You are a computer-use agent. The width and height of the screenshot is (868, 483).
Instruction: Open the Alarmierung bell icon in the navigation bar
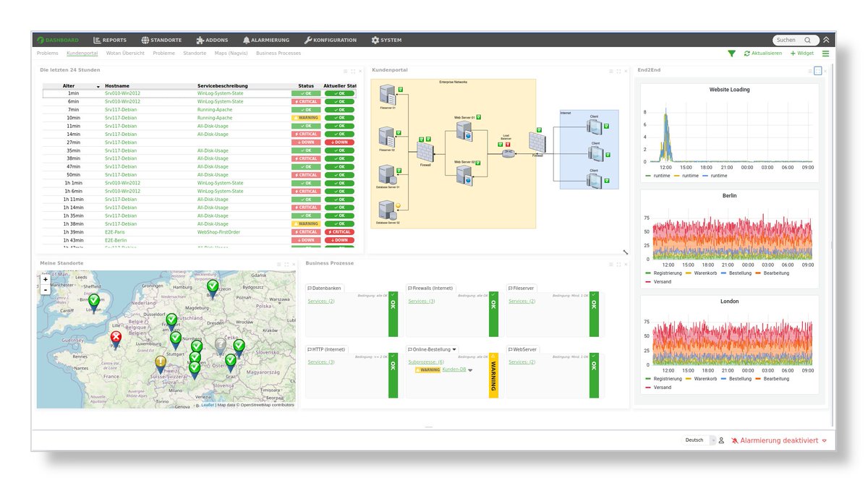tap(246, 40)
